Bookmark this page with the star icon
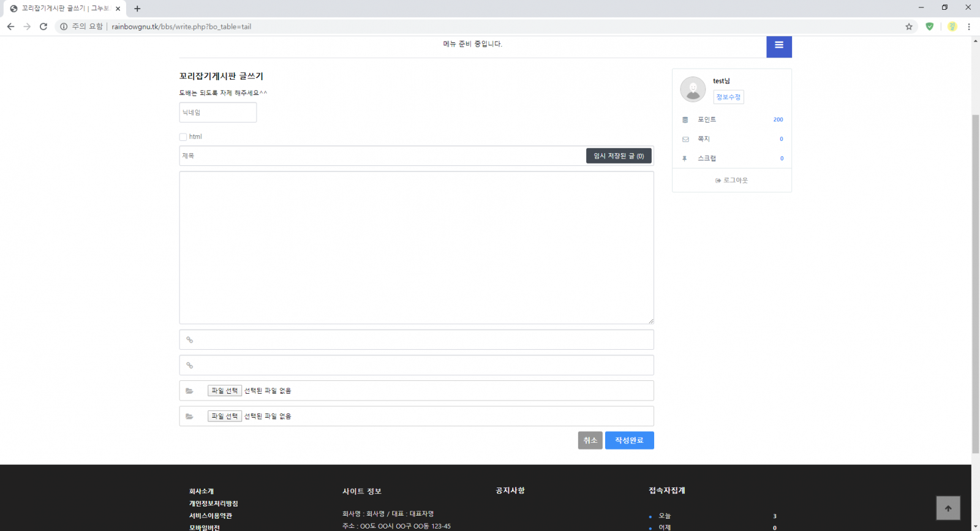The image size is (980, 531). 909,26
